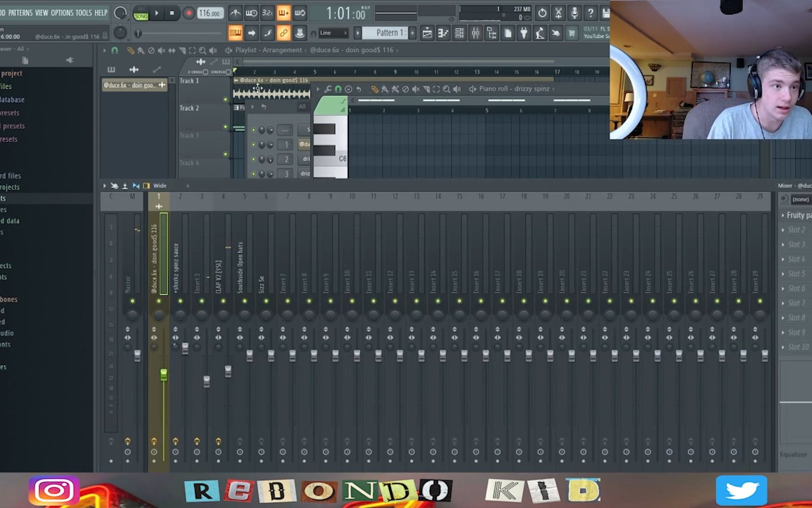Open the playlist view icon
812x508 pixels.
[427, 33]
